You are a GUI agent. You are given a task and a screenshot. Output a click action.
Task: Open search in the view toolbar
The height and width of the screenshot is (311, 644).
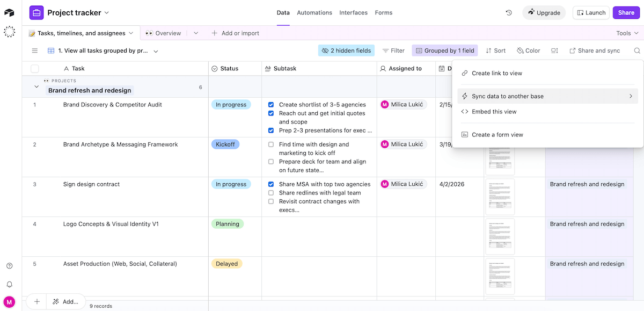[x=636, y=50]
